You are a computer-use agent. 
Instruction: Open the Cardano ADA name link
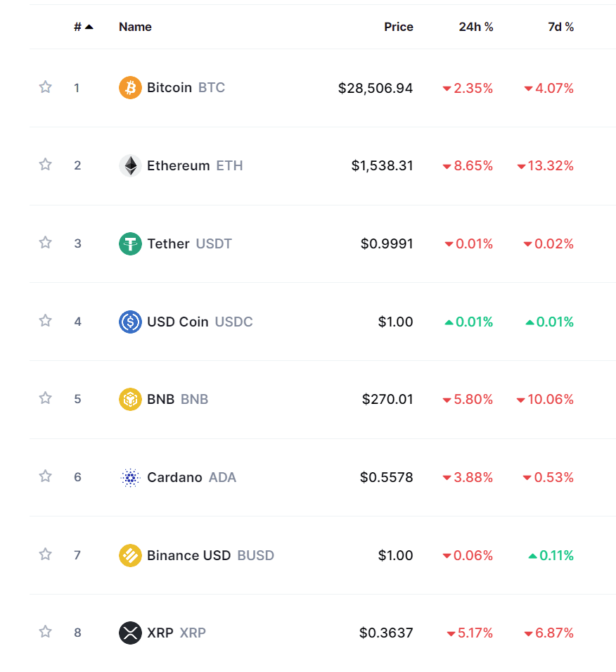(x=191, y=477)
